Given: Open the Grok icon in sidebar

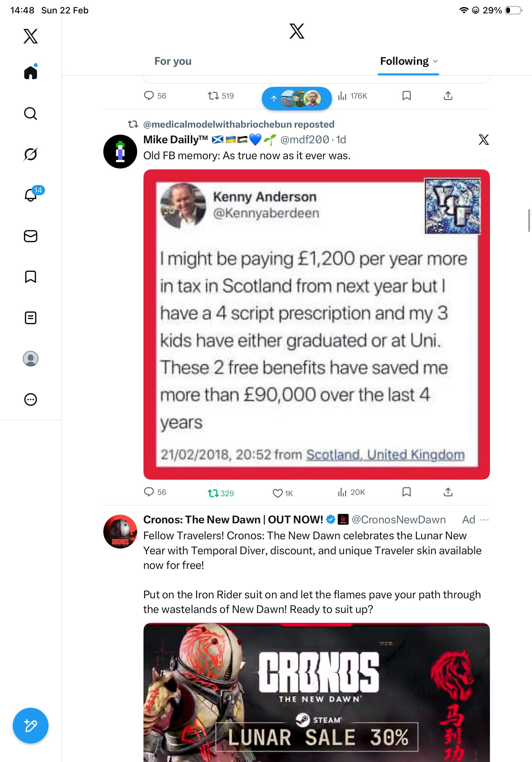Looking at the screenshot, I should click(x=31, y=154).
